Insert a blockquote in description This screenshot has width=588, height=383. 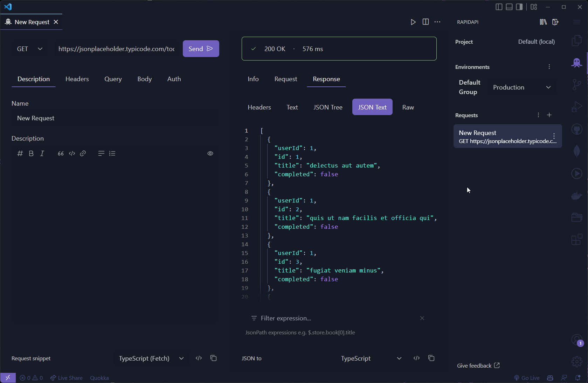pos(61,154)
